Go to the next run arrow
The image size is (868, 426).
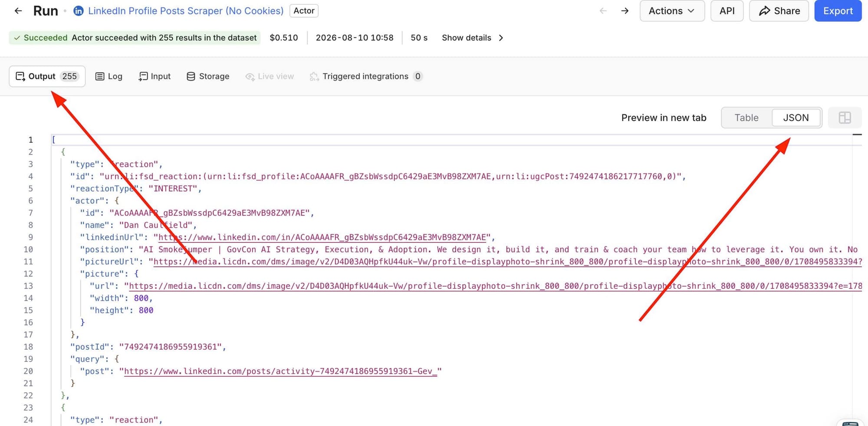point(625,11)
